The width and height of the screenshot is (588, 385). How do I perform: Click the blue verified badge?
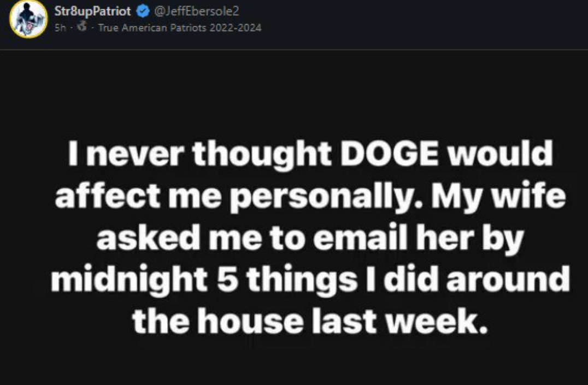[143, 11]
